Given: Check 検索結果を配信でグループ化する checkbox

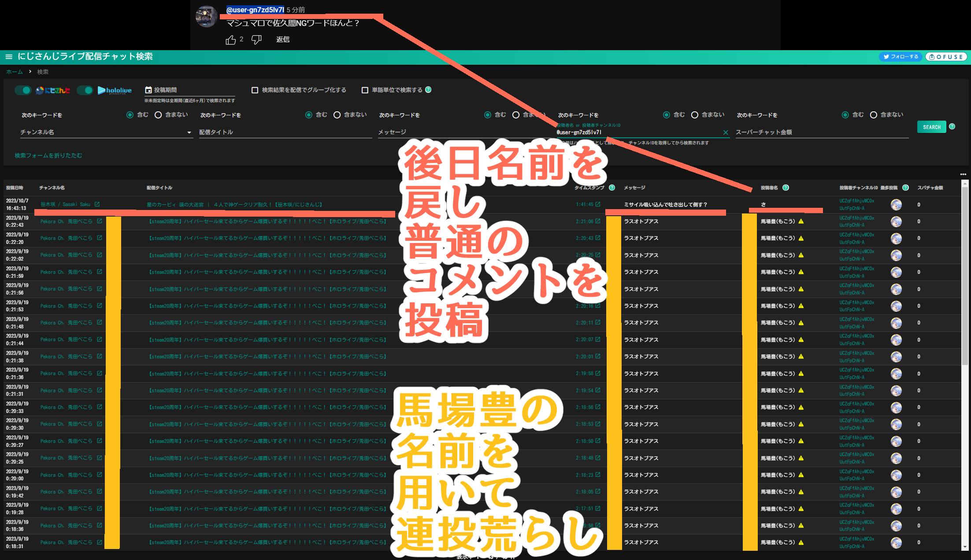Looking at the screenshot, I should [x=255, y=90].
